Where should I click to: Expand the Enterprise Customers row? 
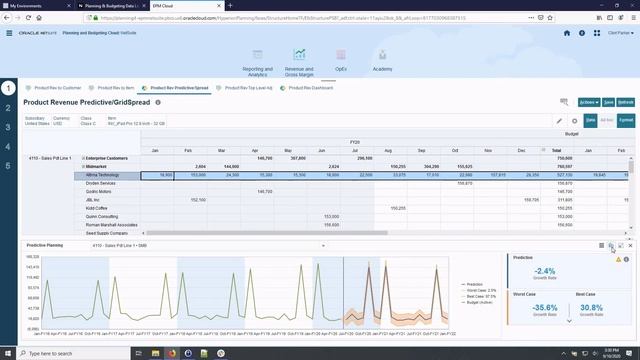click(x=83, y=158)
